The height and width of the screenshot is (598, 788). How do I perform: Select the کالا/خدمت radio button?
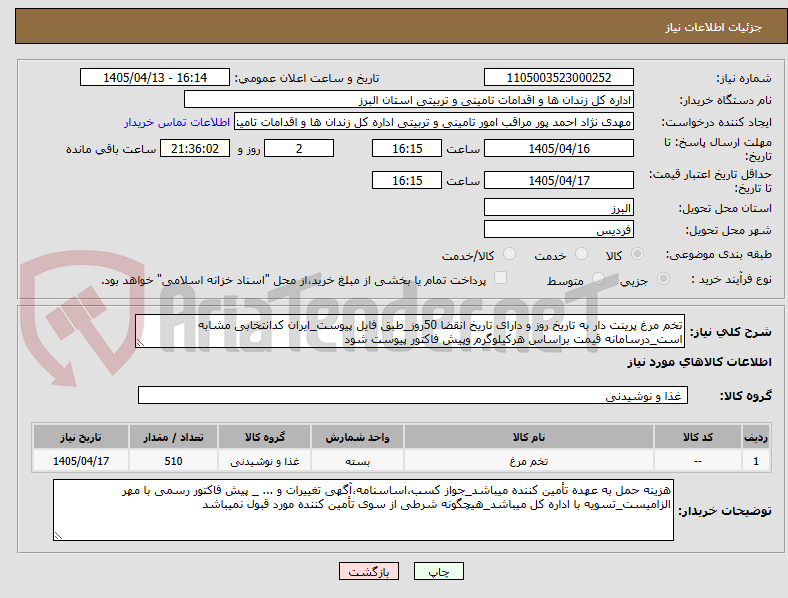pyautogui.click(x=510, y=254)
